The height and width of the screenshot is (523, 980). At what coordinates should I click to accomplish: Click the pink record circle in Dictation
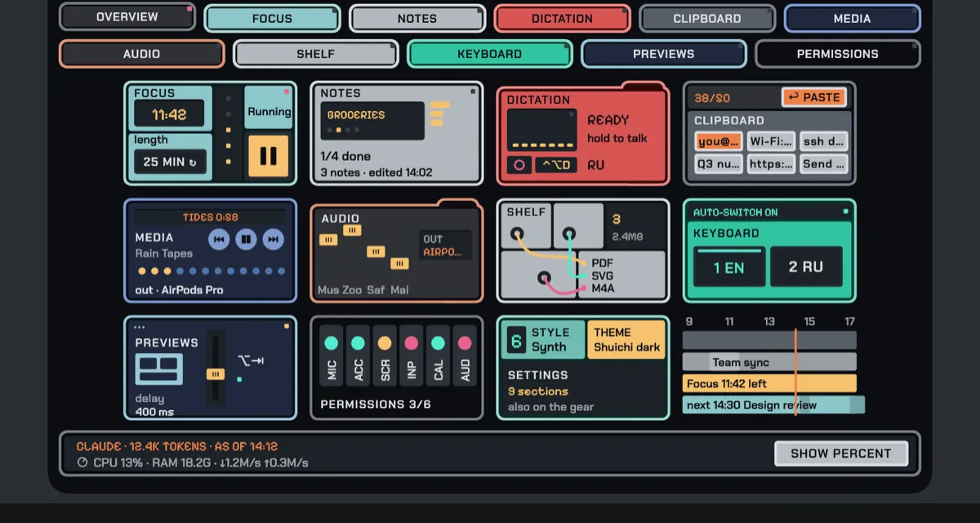[x=519, y=165]
